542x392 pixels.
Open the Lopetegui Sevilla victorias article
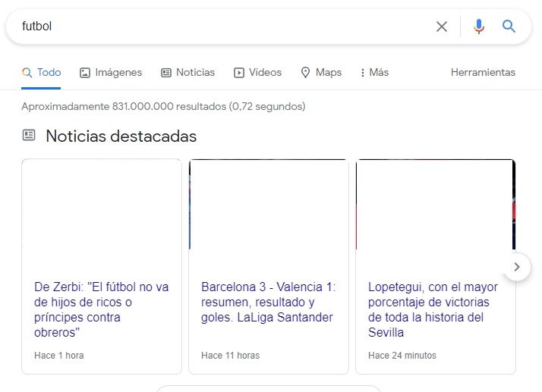(x=433, y=309)
